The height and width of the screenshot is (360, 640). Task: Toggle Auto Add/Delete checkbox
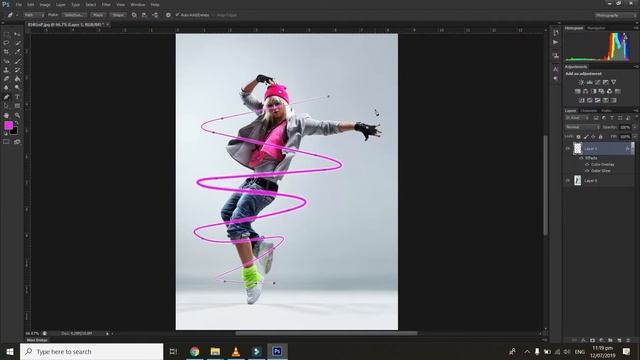[178, 15]
